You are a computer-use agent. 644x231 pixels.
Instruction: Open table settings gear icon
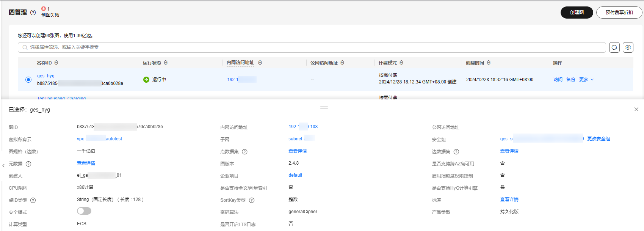click(x=628, y=47)
